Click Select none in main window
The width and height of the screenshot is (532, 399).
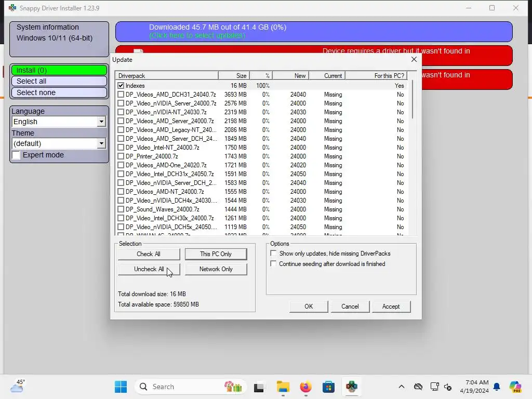coord(59,92)
